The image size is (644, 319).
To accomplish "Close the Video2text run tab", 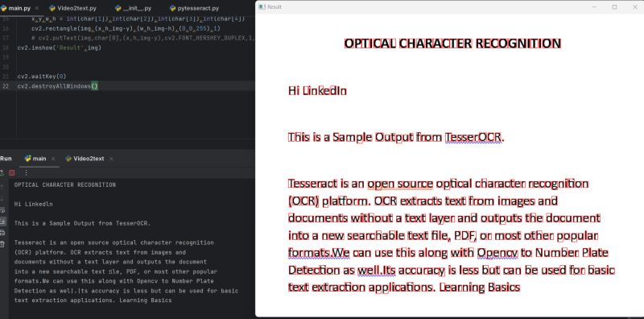I will (111, 159).
